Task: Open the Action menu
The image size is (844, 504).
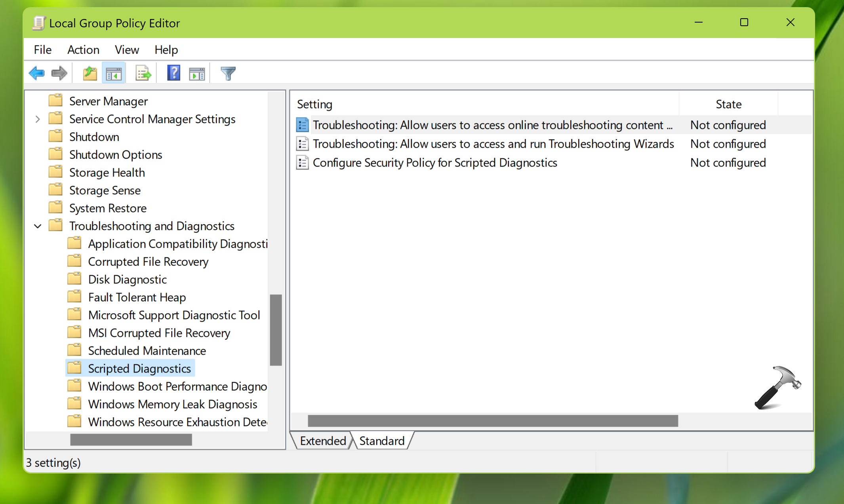Action: click(x=83, y=50)
